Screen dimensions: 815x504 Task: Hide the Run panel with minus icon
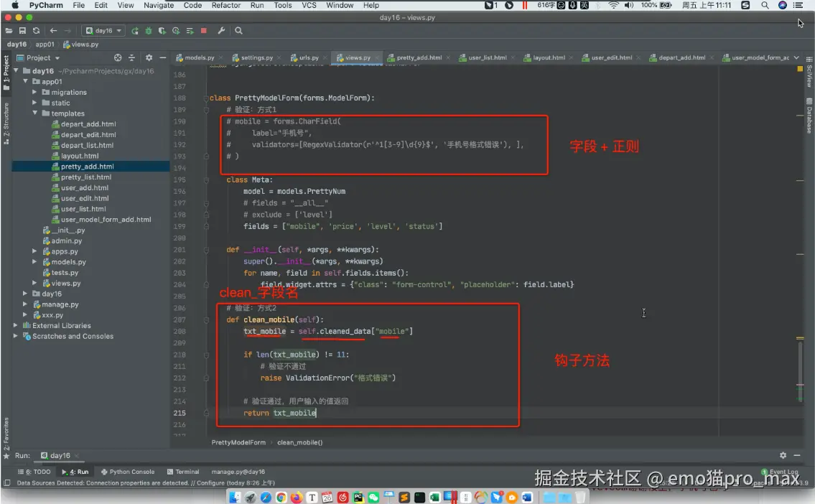(x=797, y=455)
